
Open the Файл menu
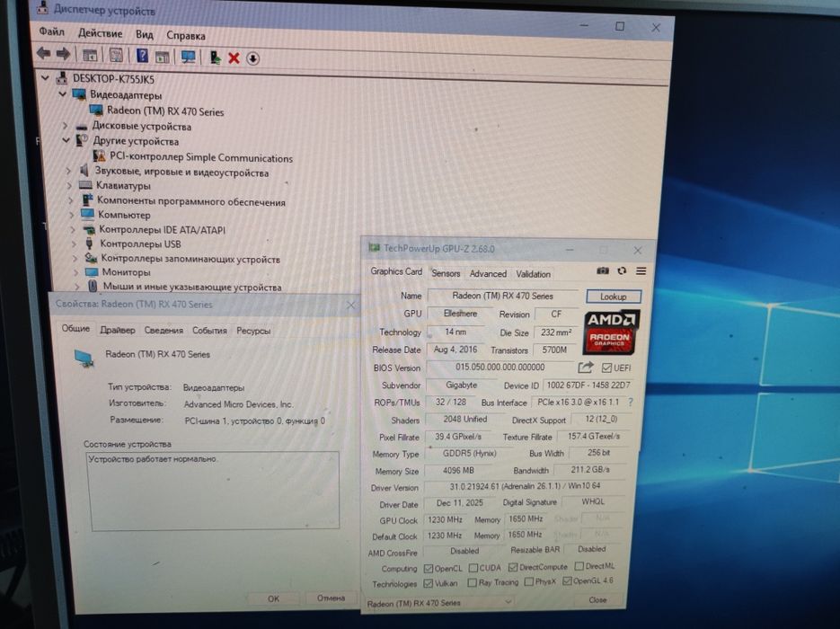[51, 31]
